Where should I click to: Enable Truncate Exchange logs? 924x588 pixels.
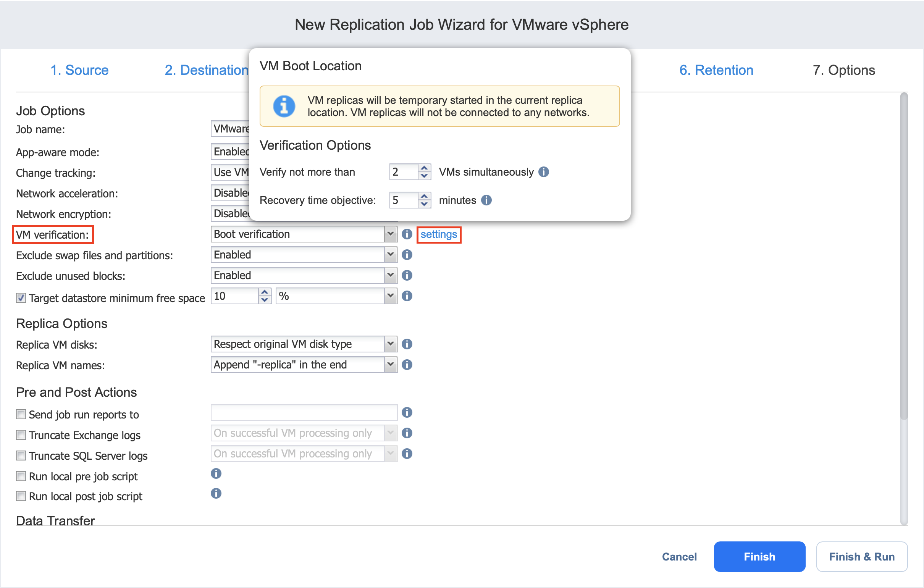pyautogui.click(x=21, y=435)
